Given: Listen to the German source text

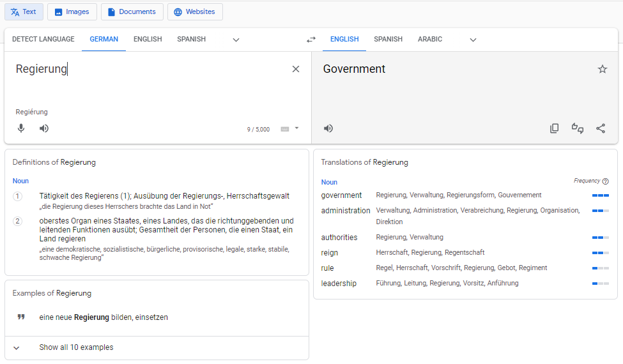Looking at the screenshot, I should tap(43, 128).
